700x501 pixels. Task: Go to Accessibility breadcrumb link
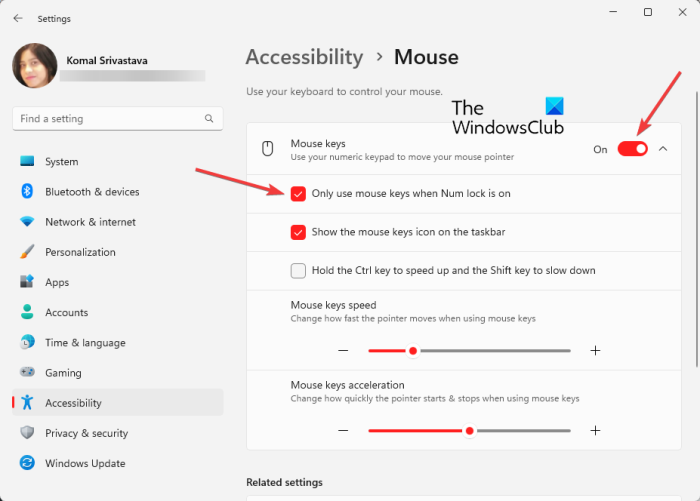[x=304, y=57]
